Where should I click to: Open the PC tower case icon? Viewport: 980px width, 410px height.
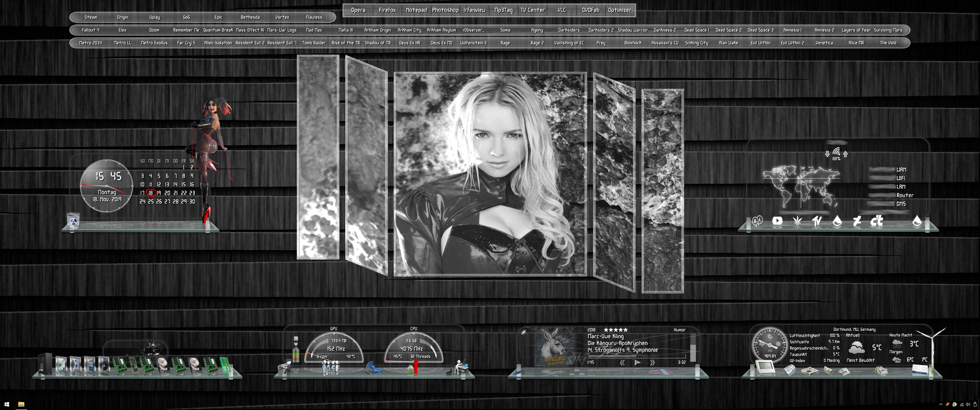point(45,364)
